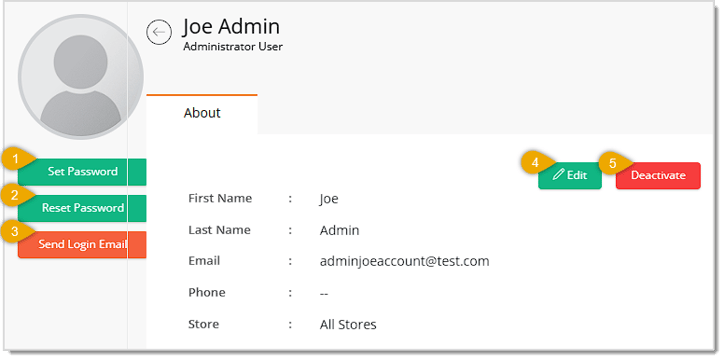The image size is (724, 360).
Task: Click the First Name value Joe
Action: (329, 199)
